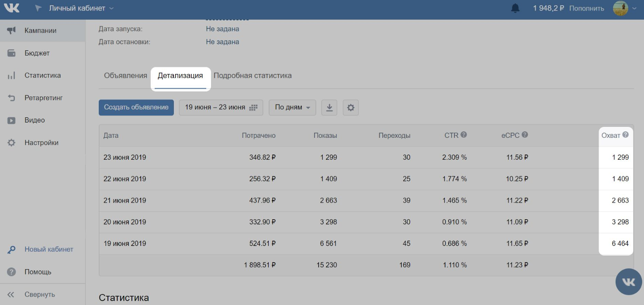Image resolution: width=644 pixels, height=305 pixels.
Task: Click the Пополнить balance link
Action: tap(586, 8)
